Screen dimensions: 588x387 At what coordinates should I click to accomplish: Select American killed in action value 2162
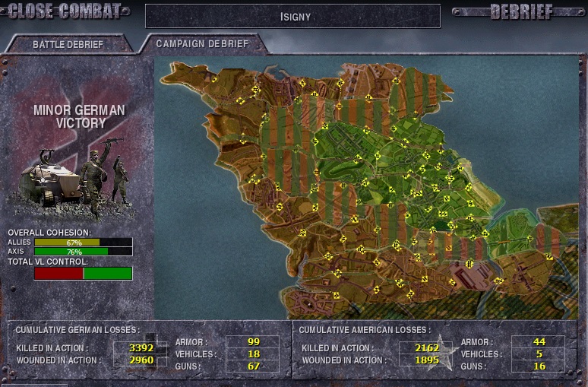coord(427,348)
